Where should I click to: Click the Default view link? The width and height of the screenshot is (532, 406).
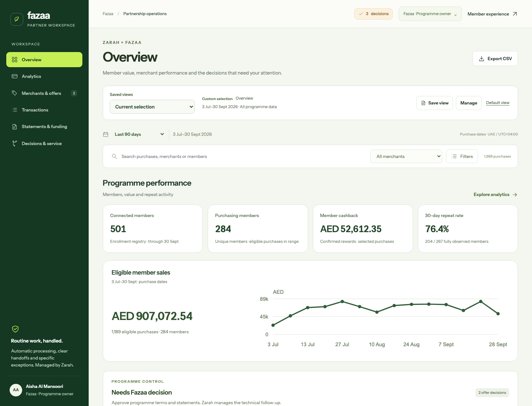[498, 103]
